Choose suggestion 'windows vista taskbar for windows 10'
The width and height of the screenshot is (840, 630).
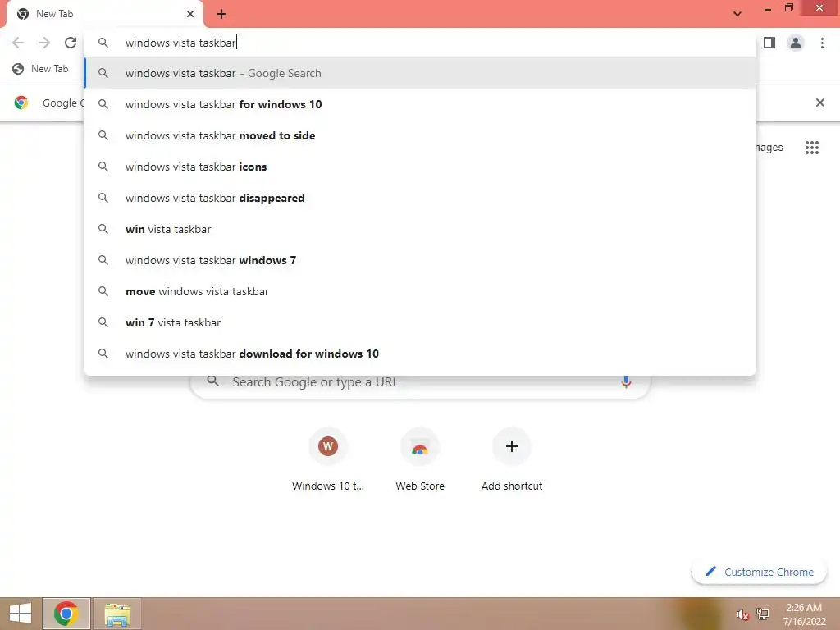point(420,104)
